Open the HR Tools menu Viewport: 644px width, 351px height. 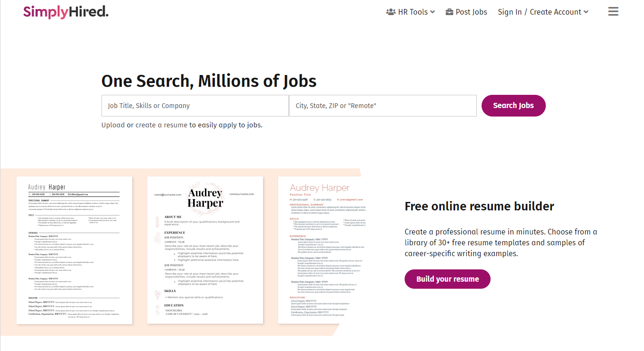[410, 12]
